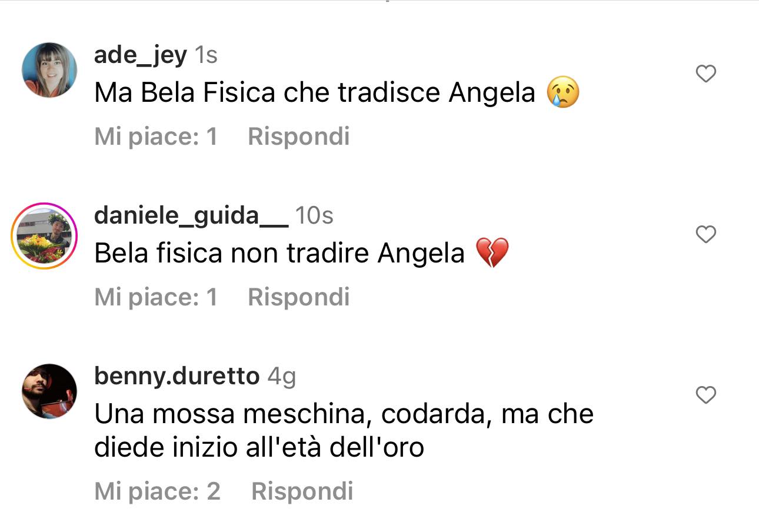The width and height of the screenshot is (759, 532).
Task: Click the broken heart emoji in daniele_guida__'s comment
Action: tap(491, 253)
